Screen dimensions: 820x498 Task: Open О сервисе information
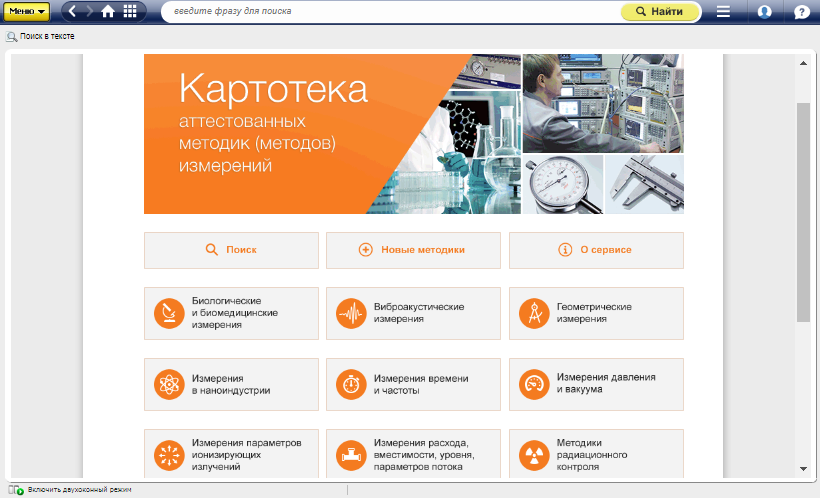point(596,250)
